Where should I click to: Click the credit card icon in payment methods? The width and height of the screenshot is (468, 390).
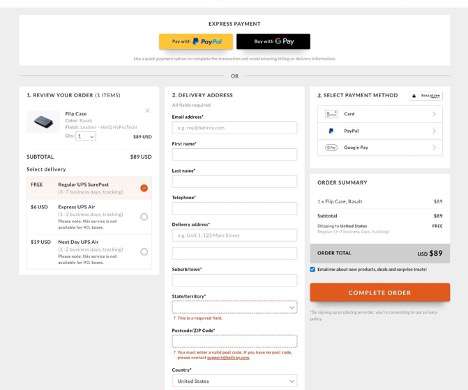click(x=331, y=114)
